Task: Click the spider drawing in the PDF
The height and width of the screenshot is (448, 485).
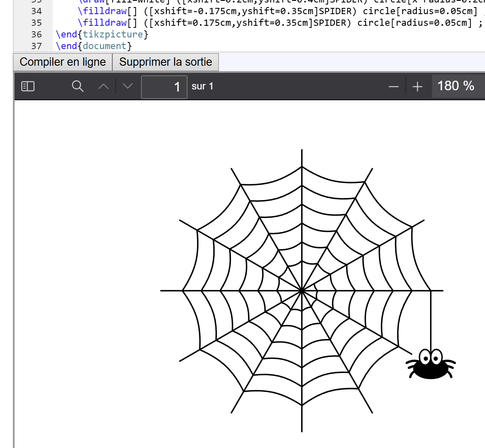Action: tap(431, 364)
